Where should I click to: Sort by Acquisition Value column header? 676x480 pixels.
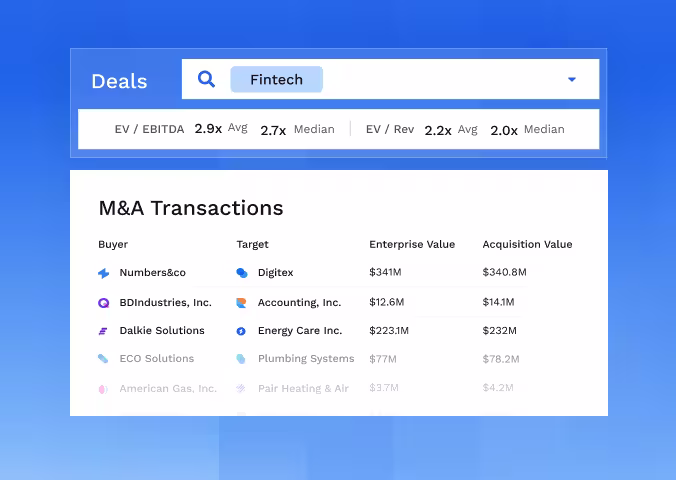[x=527, y=245]
